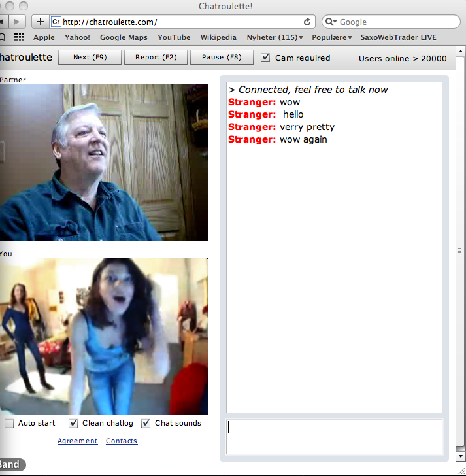
Task: Open the YouTube bookmark
Action: tap(174, 37)
